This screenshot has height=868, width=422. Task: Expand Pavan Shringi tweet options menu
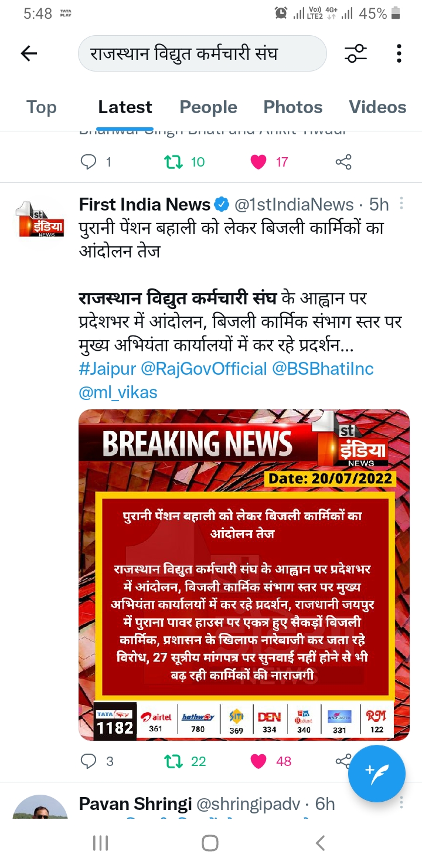coord(401,802)
